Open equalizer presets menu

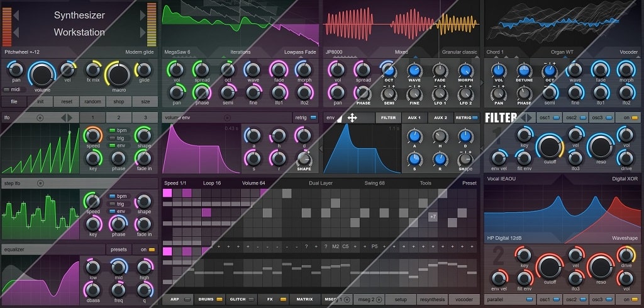(x=119, y=249)
